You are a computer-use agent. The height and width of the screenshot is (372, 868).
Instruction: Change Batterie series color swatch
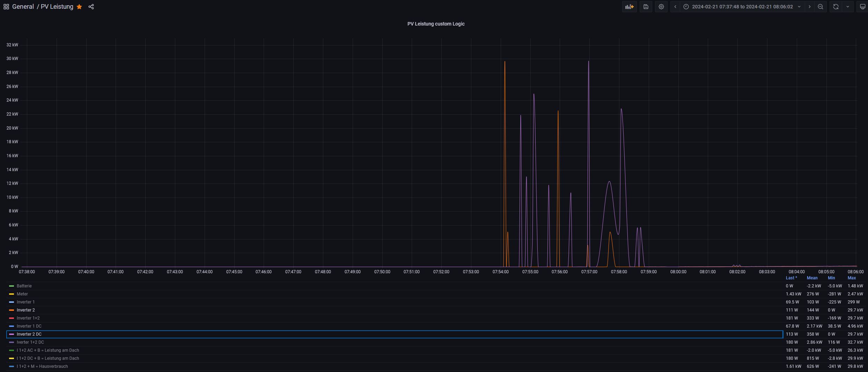point(12,286)
